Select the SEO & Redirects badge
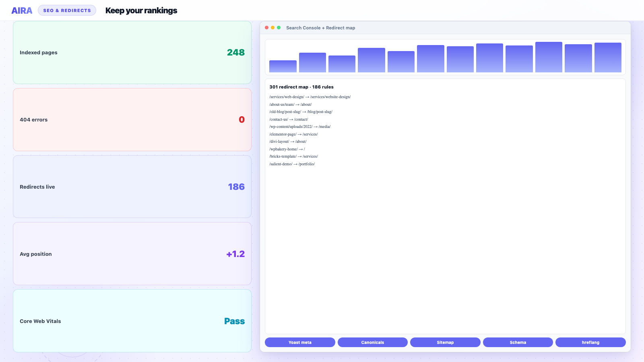Viewport: 644px width, 362px height. pos(67,10)
